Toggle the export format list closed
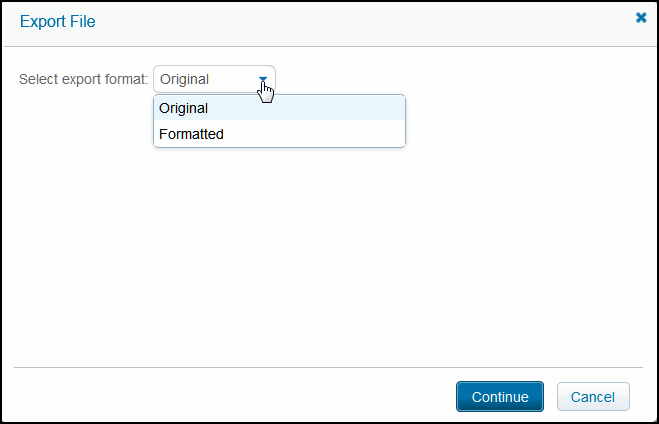 click(263, 79)
